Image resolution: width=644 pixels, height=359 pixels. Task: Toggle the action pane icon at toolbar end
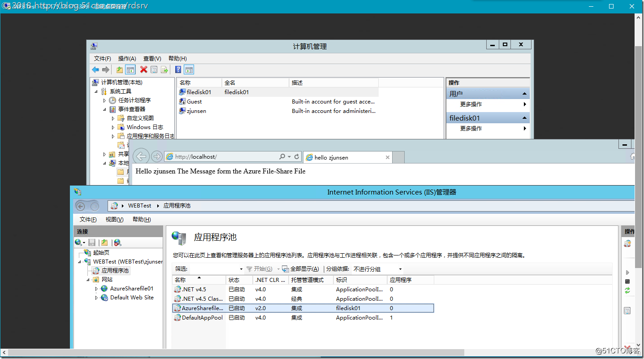189,69
